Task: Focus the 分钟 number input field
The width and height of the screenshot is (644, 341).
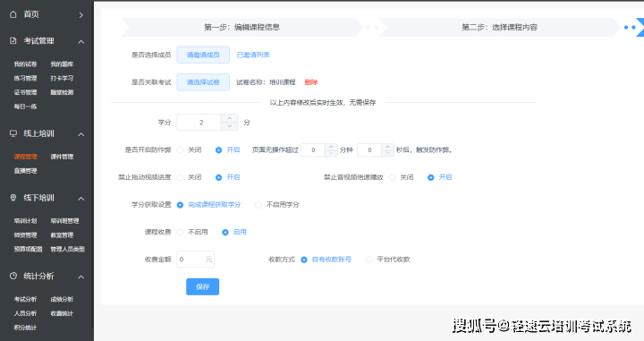Action: 313,150
